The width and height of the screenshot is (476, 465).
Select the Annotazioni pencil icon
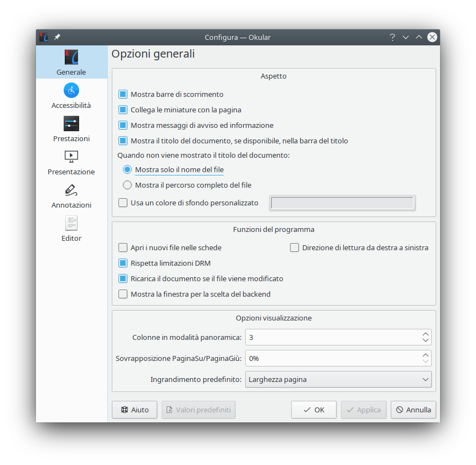[x=71, y=190]
